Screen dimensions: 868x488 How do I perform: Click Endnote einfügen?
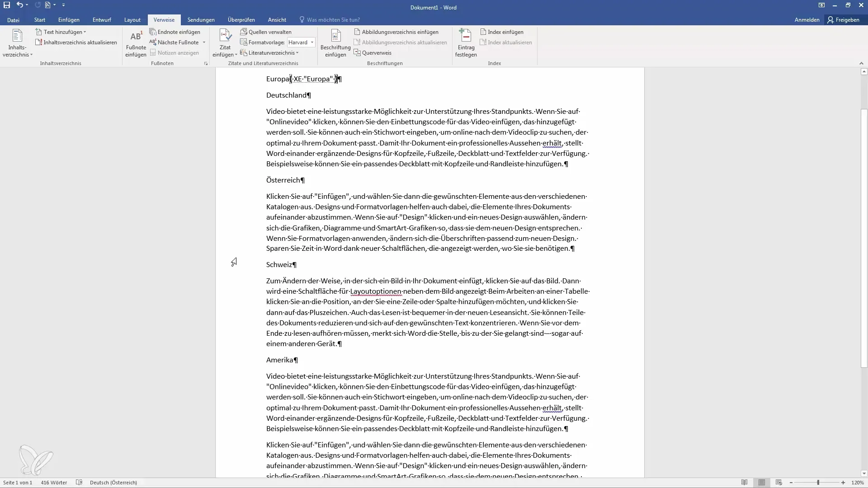tap(175, 32)
